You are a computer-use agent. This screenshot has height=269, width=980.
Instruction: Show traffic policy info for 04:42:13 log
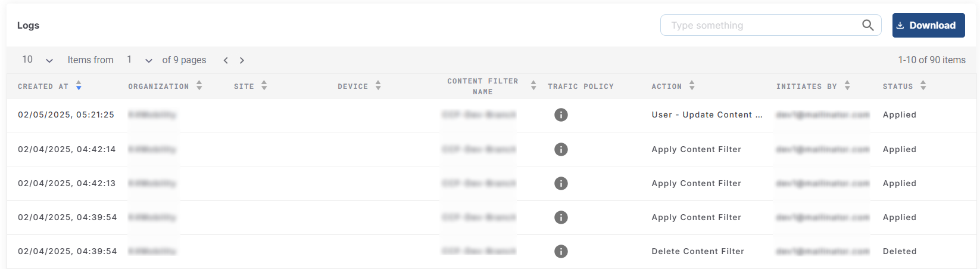[x=561, y=183]
